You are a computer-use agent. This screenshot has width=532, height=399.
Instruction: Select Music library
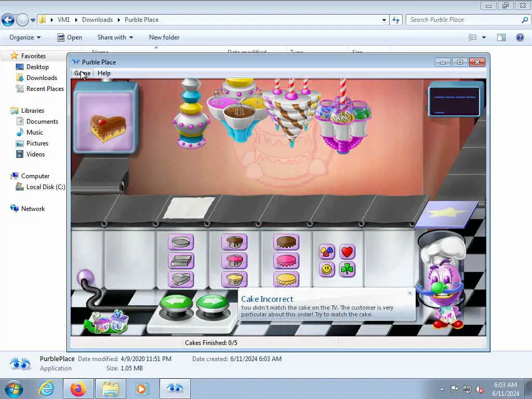[30, 132]
